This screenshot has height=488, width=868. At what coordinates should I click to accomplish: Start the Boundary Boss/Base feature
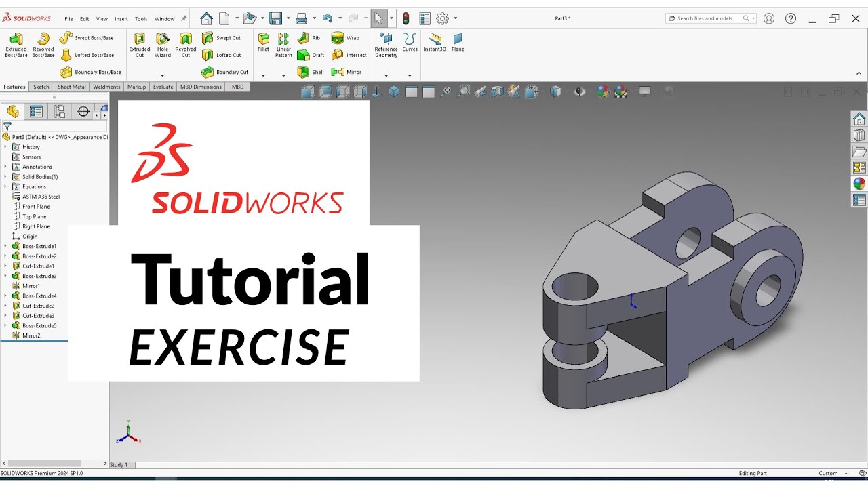(x=90, y=72)
